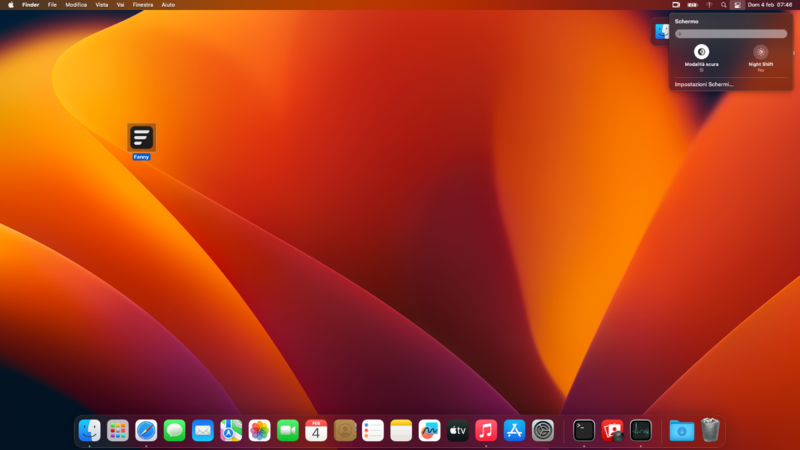Expand the Apple menu
This screenshot has height=450, width=800.
coord(10,5)
